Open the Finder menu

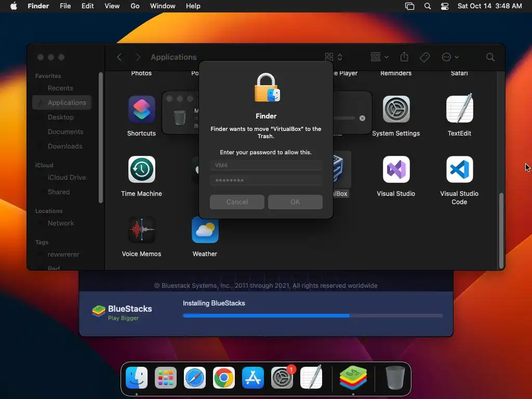(38, 6)
